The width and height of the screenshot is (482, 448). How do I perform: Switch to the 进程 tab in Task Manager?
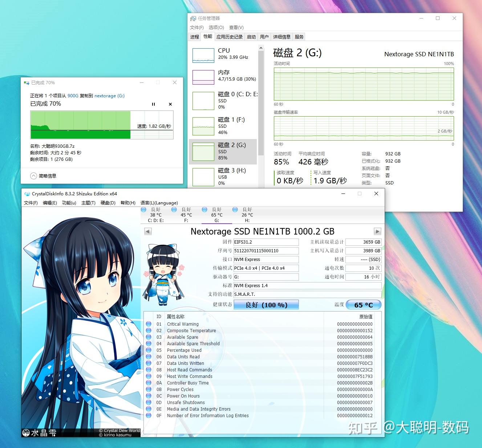click(x=194, y=36)
